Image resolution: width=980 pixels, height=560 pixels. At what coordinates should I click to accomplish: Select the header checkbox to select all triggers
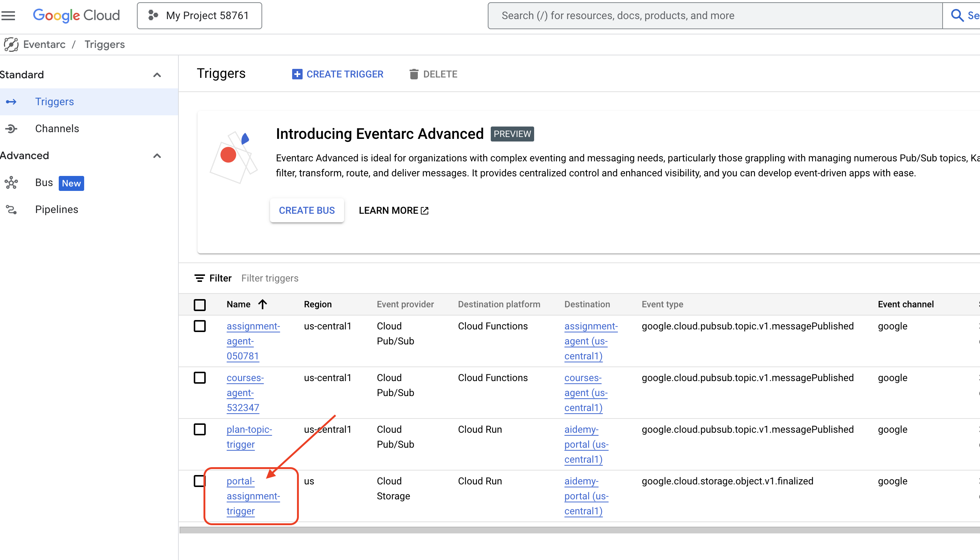(x=200, y=304)
